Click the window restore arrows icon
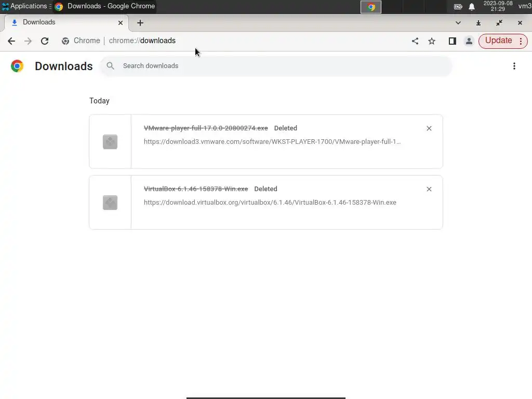Viewport: 532px width, 399px height. [499, 23]
